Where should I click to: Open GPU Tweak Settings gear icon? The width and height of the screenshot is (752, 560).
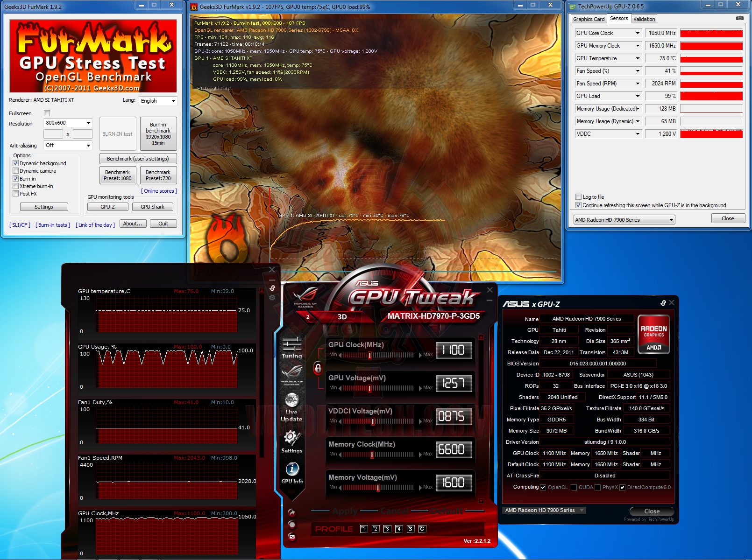(292, 441)
